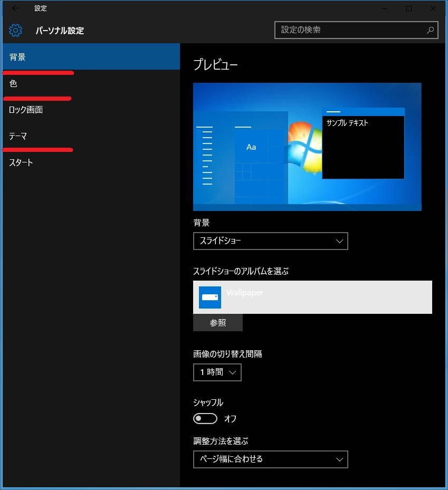Open the テーマ settings page
The image size is (448, 490).
(91, 136)
